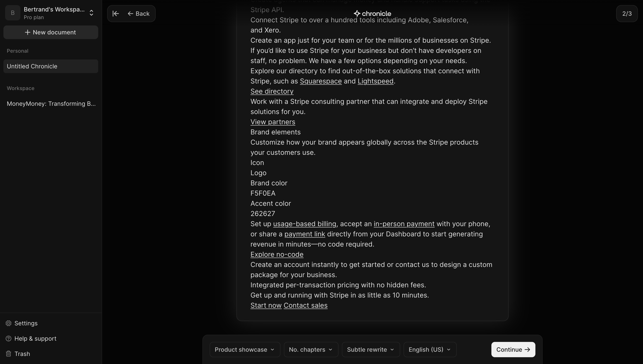The height and width of the screenshot is (364, 643).
Task: Click the 2/3 step indicator
Action: tap(627, 14)
